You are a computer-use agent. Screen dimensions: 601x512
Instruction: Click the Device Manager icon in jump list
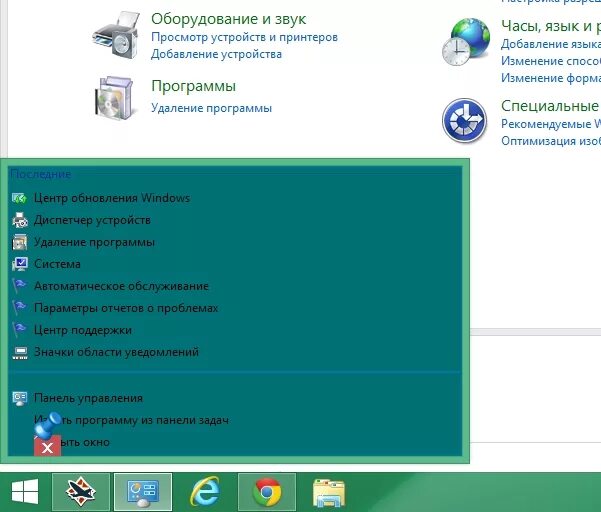point(20,220)
